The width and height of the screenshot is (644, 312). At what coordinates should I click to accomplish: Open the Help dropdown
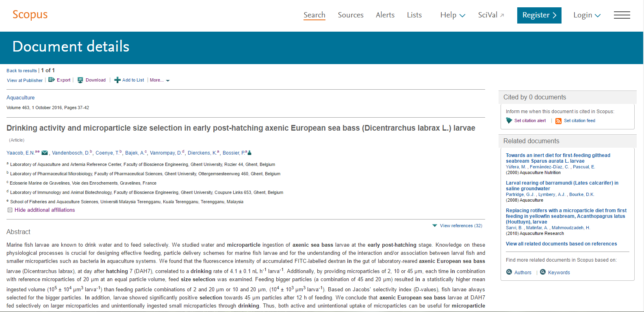coord(453,15)
